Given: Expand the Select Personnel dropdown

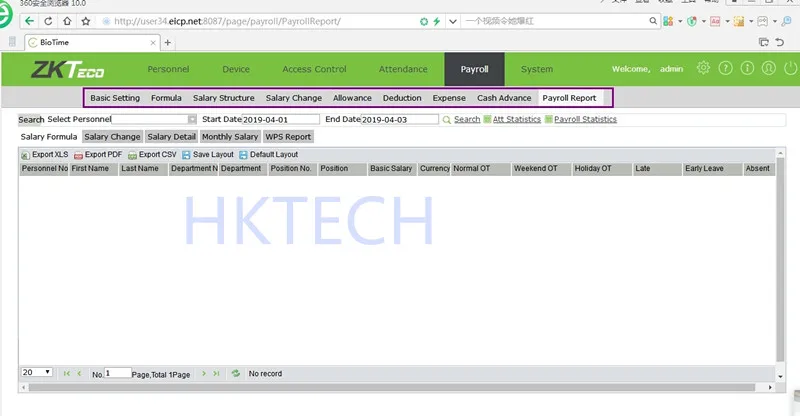Looking at the screenshot, I should (192, 119).
